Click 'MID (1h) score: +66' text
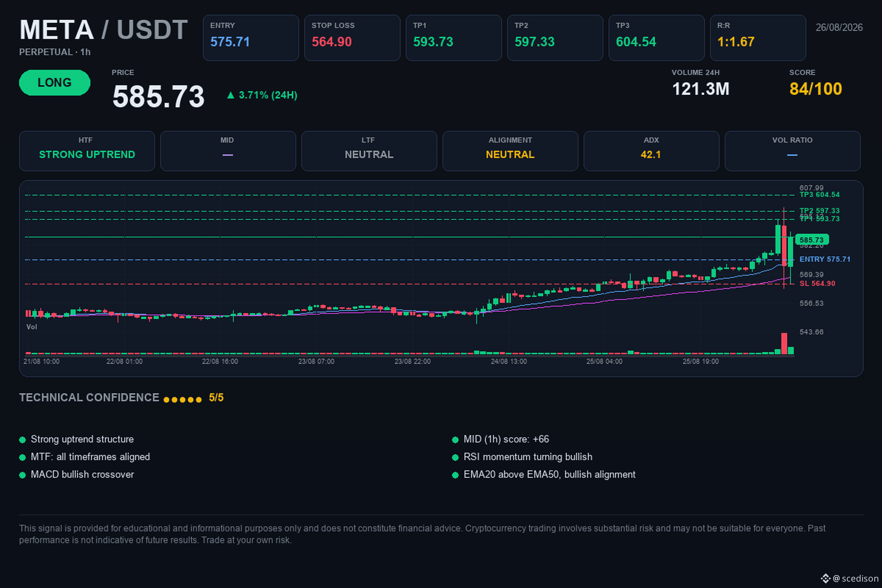The image size is (882, 588). tap(506, 439)
